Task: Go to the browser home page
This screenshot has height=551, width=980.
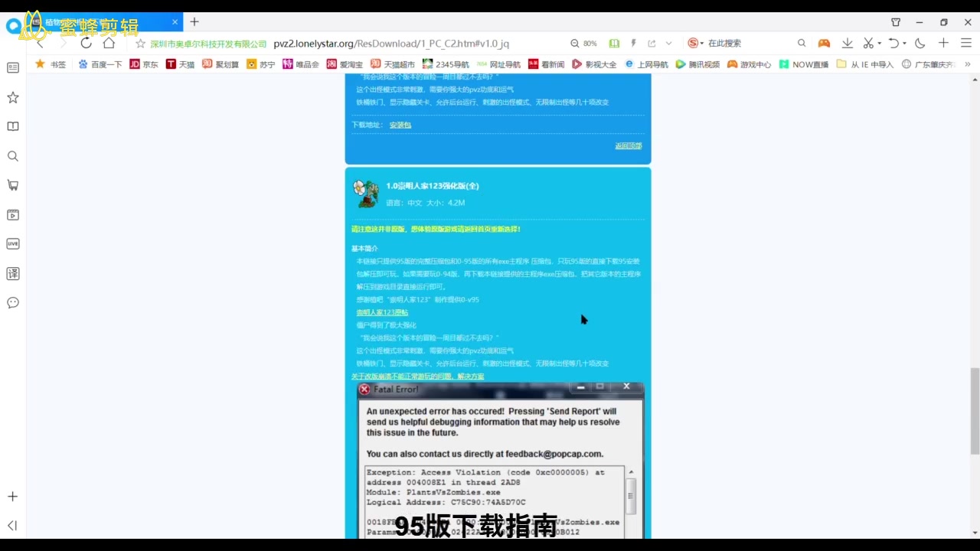Action: click(109, 43)
